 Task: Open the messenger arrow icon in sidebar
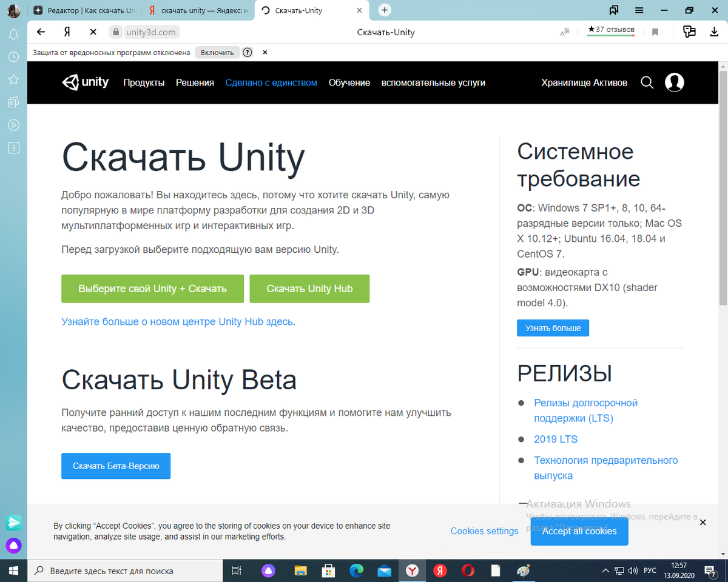click(x=13, y=523)
